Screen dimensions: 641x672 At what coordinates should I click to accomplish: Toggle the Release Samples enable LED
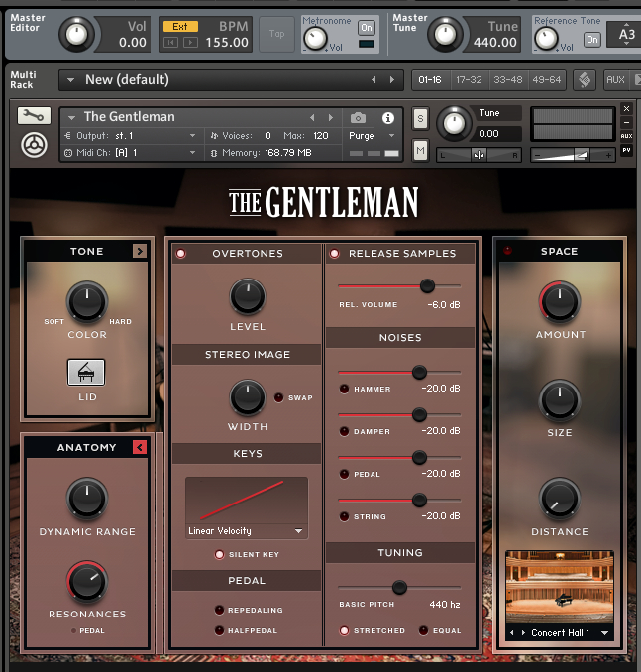coord(335,254)
